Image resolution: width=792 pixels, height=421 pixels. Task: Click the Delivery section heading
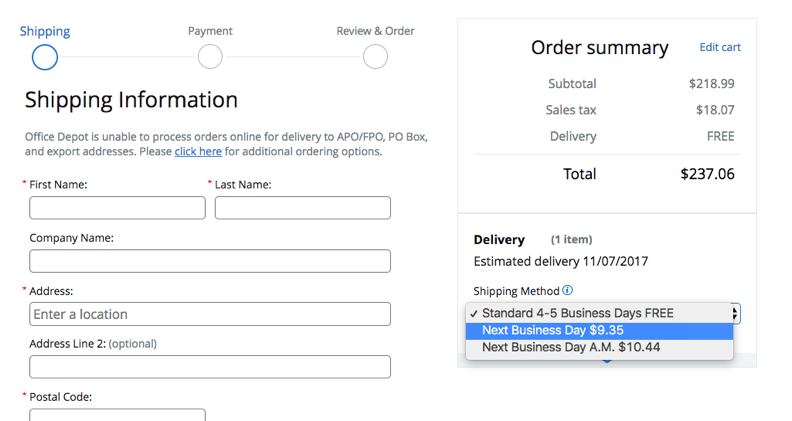click(499, 240)
